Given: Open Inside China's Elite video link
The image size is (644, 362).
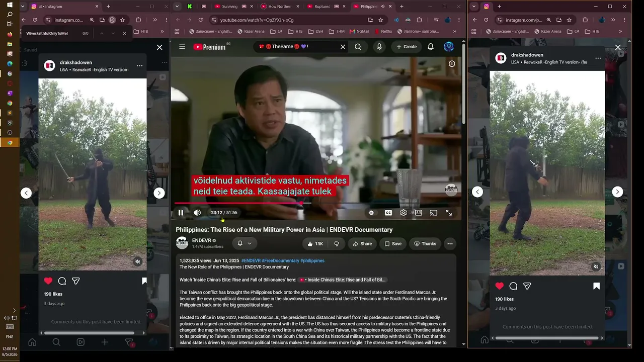Looking at the screenshot, I should pyautogui.click(x=343, y=280).
